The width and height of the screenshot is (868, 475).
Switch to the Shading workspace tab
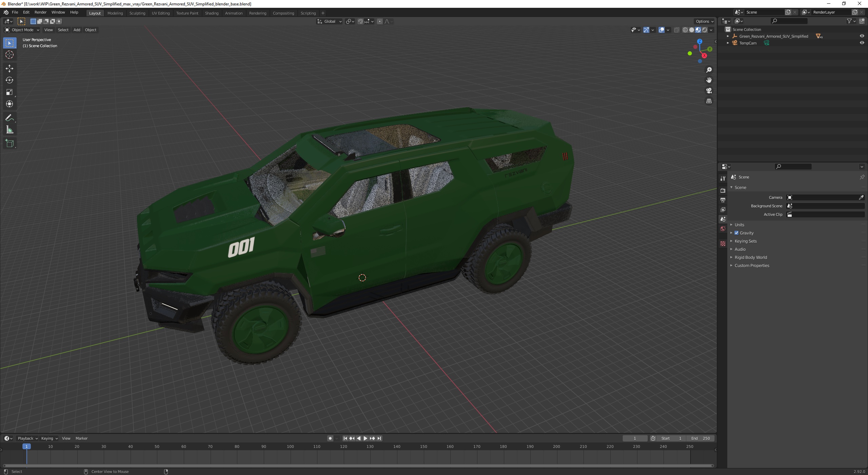pos(212,13)
